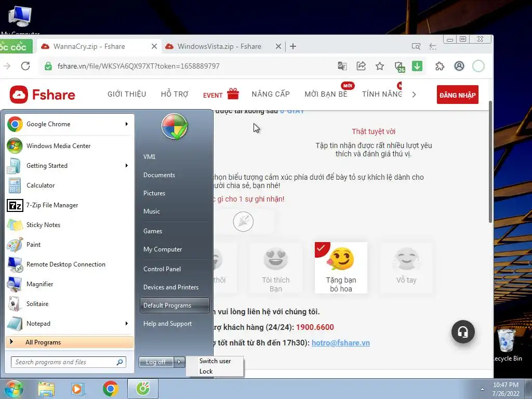Bookmark this page with the star icon

point(380,66)
